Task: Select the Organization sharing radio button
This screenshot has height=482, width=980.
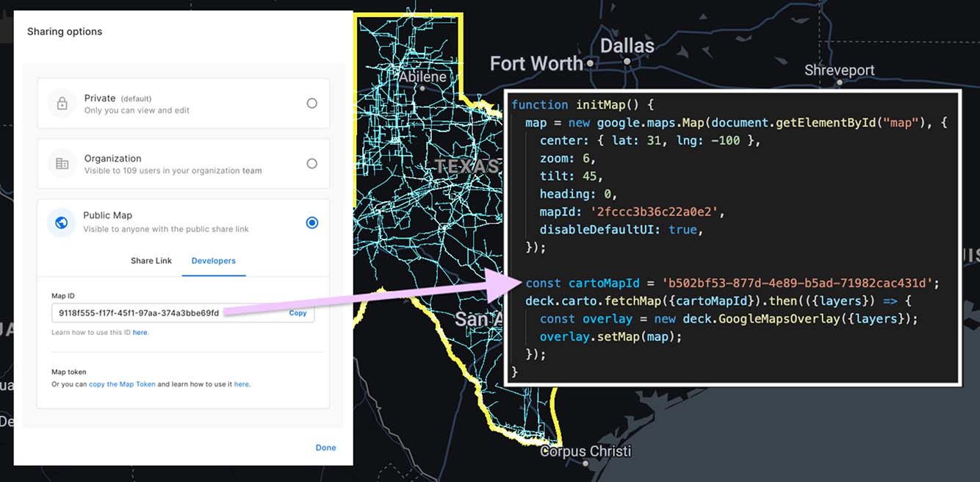Action: [x=312, y=164]
